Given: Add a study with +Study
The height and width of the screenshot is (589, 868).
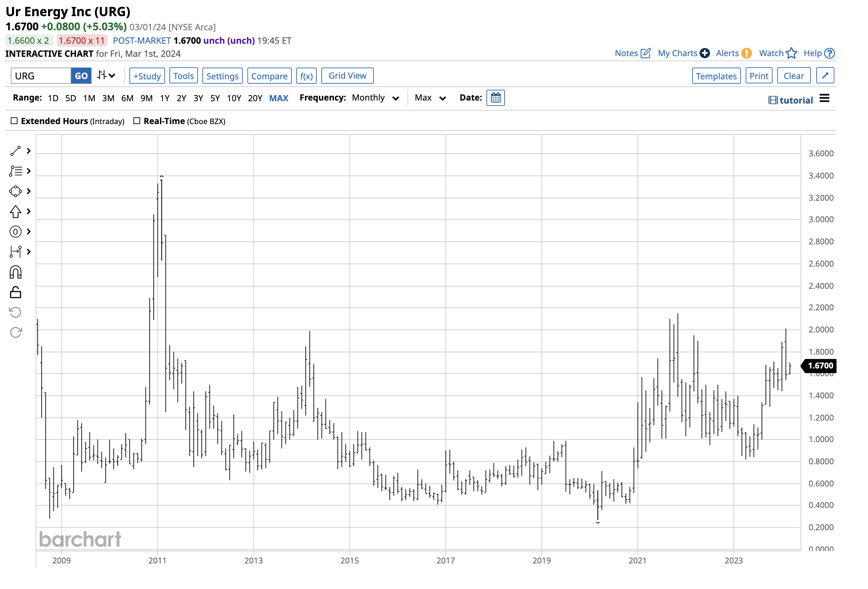Looking at the screenshot, I should 147,76.
